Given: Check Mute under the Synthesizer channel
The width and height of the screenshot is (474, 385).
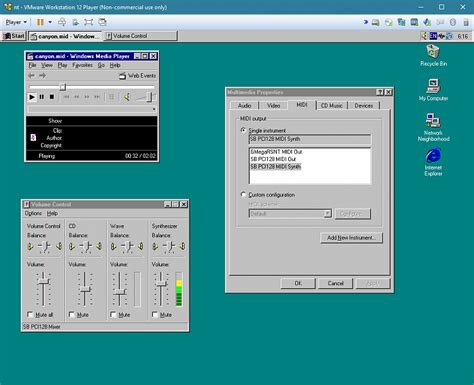Looking at the screenshot, I should [x=155, y=314].
